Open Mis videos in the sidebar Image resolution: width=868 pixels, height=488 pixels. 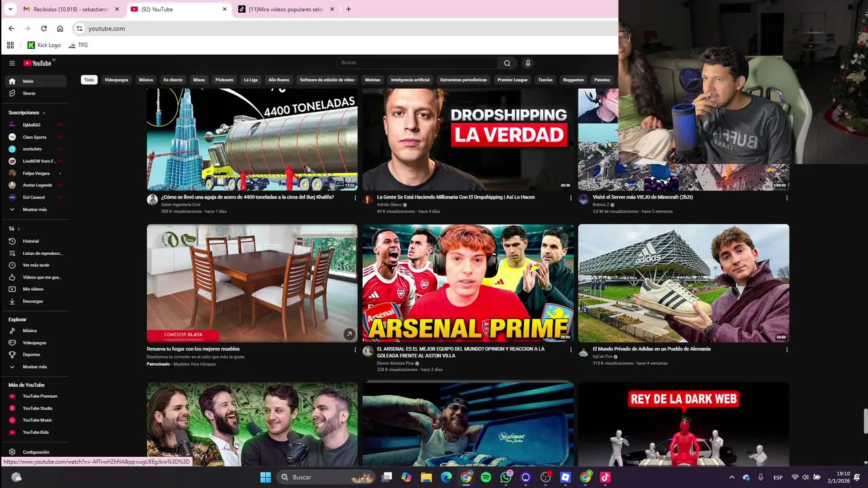[36, 289]
